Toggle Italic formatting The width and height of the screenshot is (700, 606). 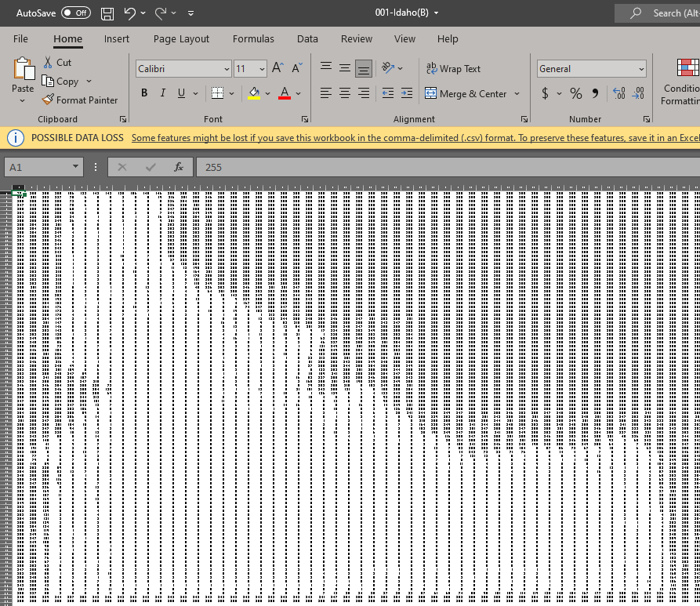(163, 93)
